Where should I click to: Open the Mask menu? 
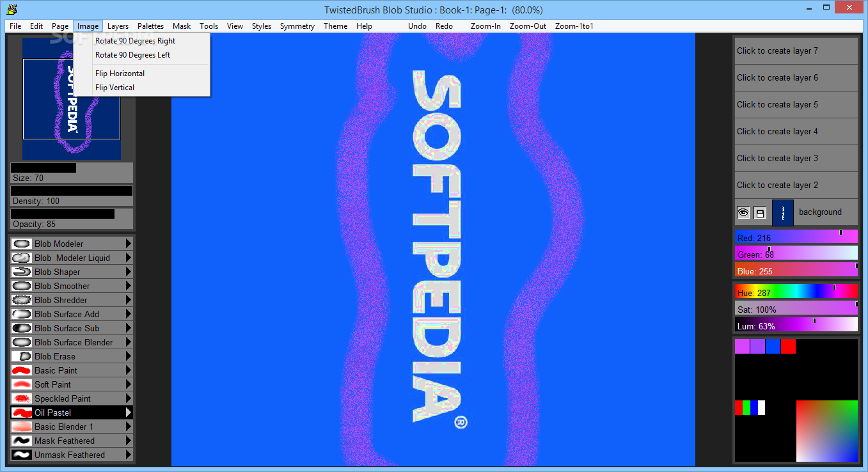182,26
